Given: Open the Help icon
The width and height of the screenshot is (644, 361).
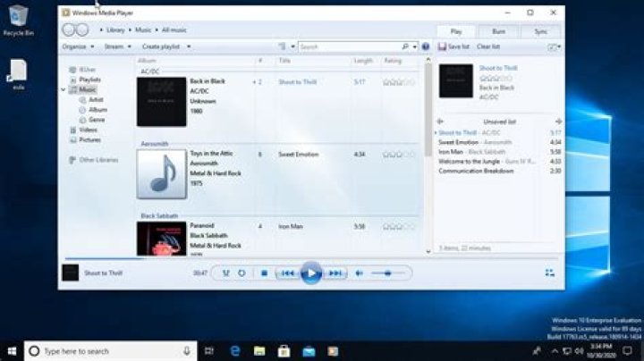Looking at the screenshot, I should click(x=426, y=46).
